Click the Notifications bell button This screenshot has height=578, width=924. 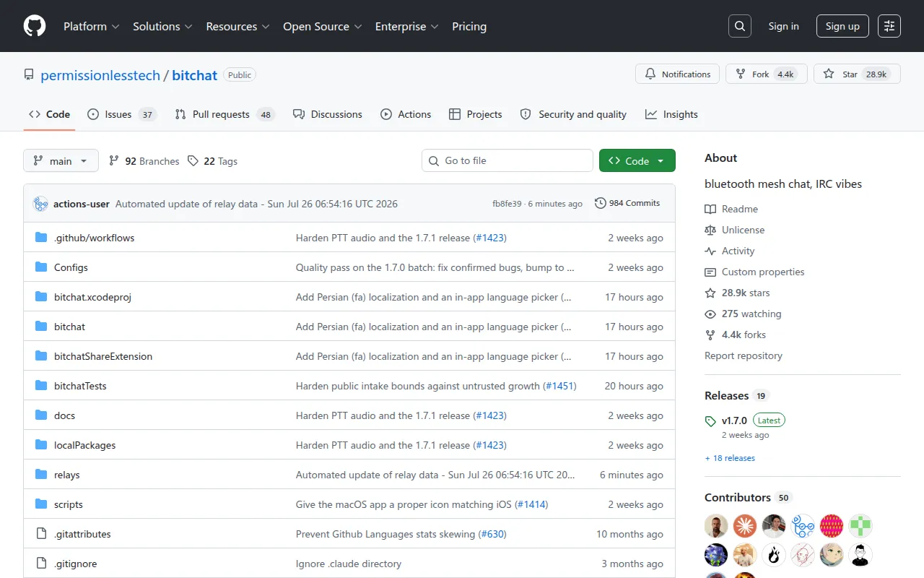678,74
